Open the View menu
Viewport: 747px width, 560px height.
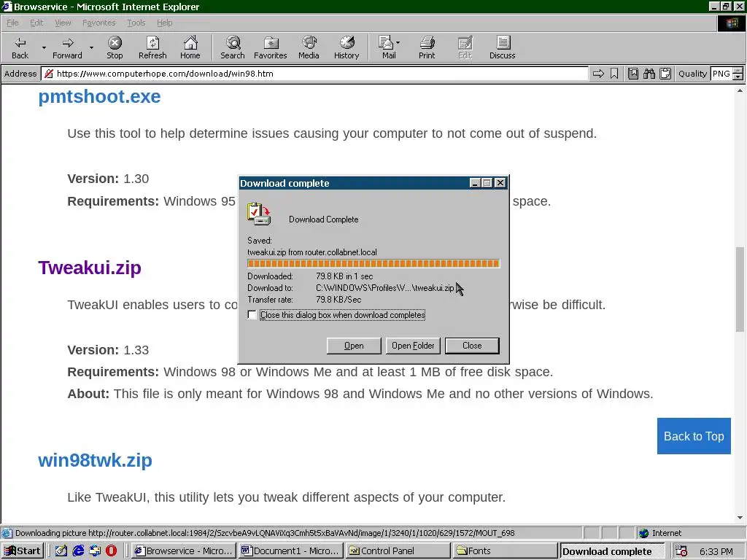coord(63,23)
